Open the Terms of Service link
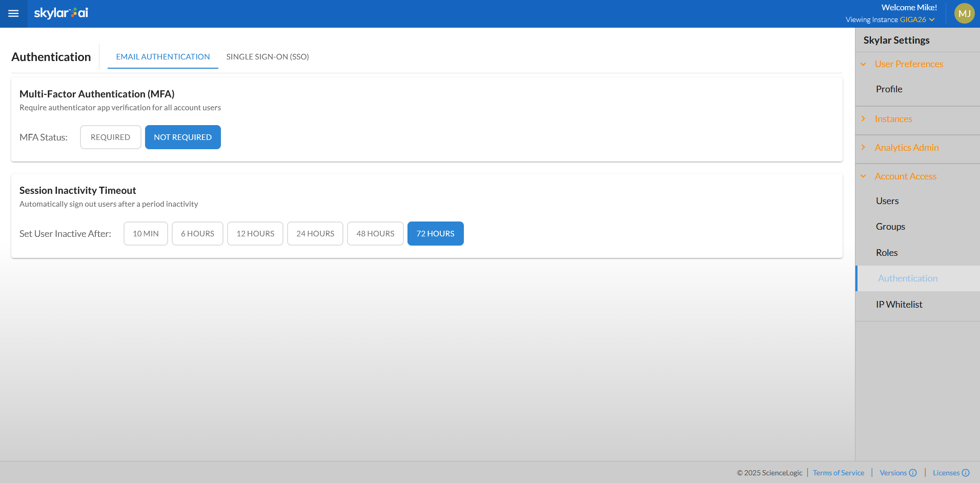980x483 pixels. [838, 473]
